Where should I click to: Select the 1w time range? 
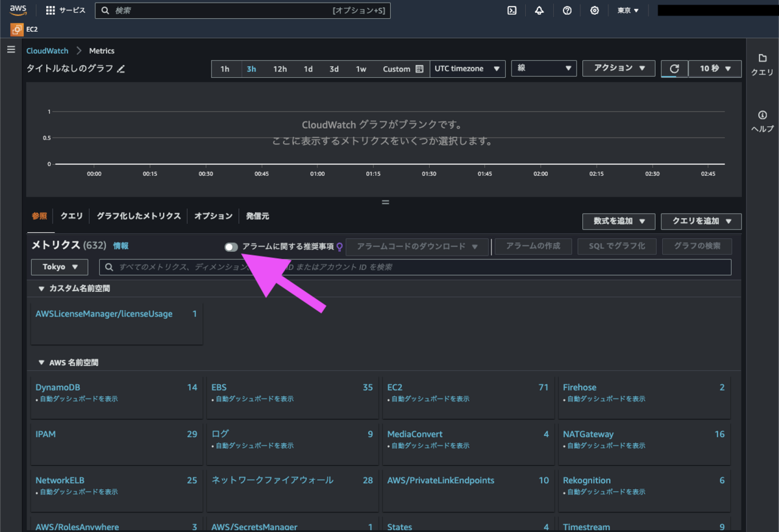click(361, 69)
